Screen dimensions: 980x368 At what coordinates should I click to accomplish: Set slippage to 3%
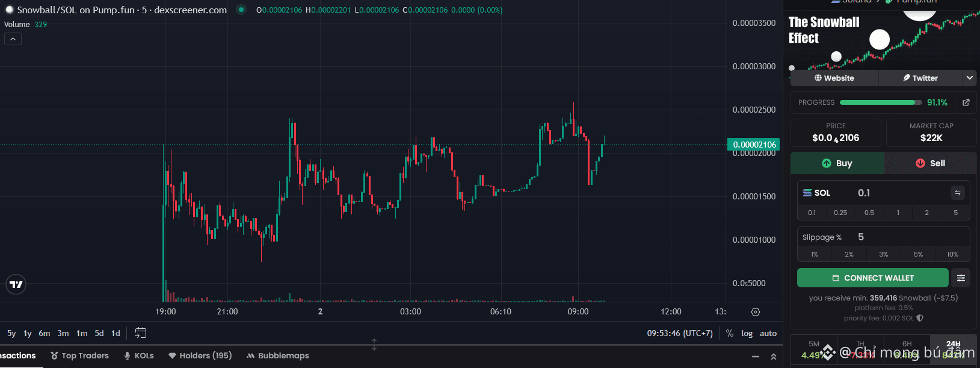point(884,254)
